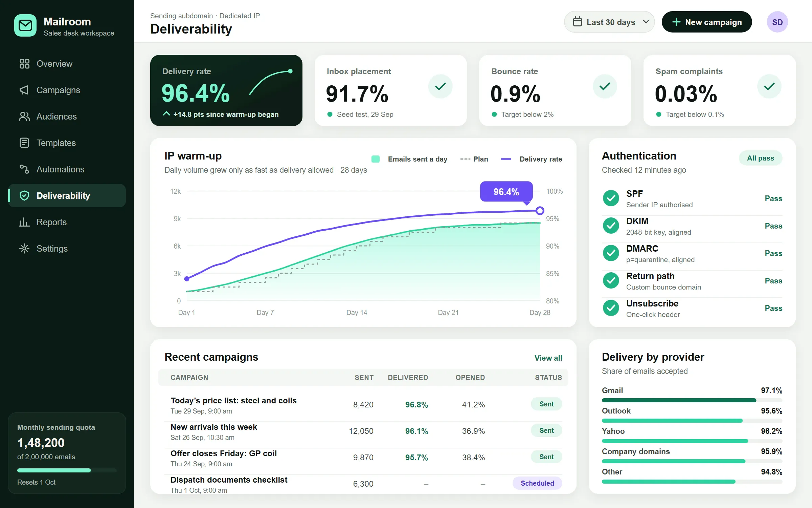Screen dimensions: 812x508
Task: Sort by the DELIVERED column header
Action: pos(408,378)
